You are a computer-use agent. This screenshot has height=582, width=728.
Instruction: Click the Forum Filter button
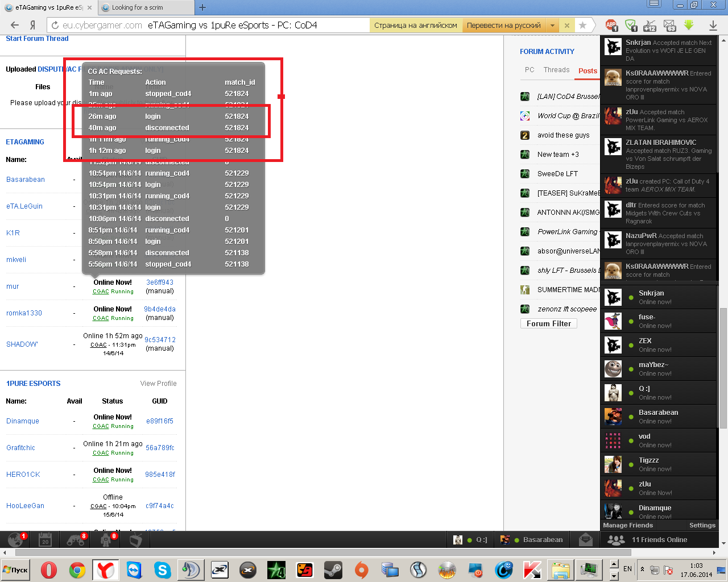click(549, 323)
